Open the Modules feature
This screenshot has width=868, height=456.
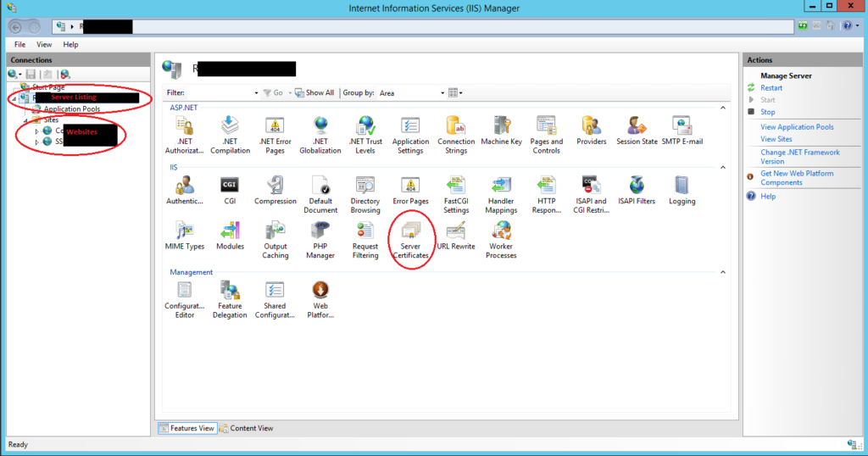pos(230,236)
